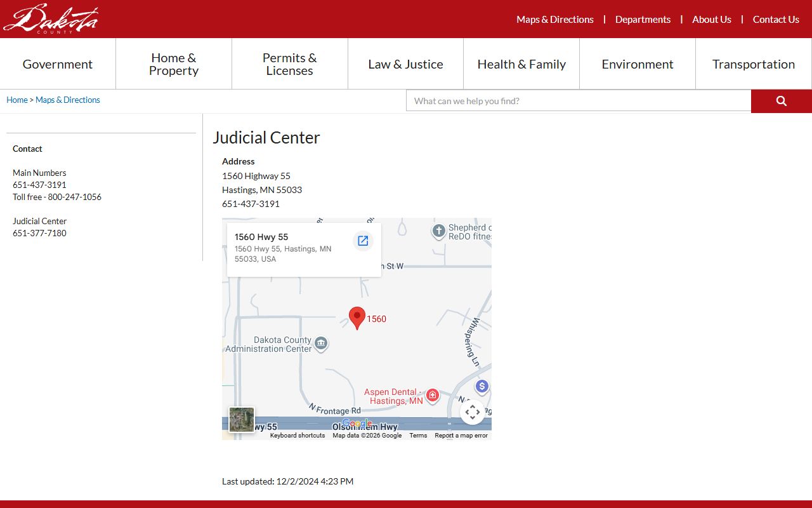Switch to satellite imagery thumbnail
812x508 pixels.
click(242, 420)
